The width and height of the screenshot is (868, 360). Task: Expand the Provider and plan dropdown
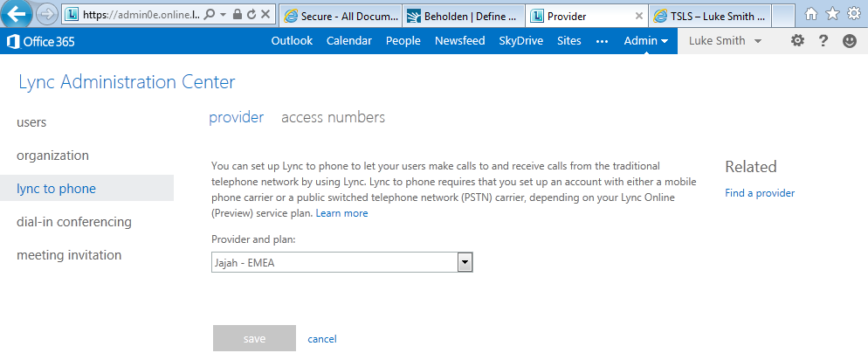point(465,261)
